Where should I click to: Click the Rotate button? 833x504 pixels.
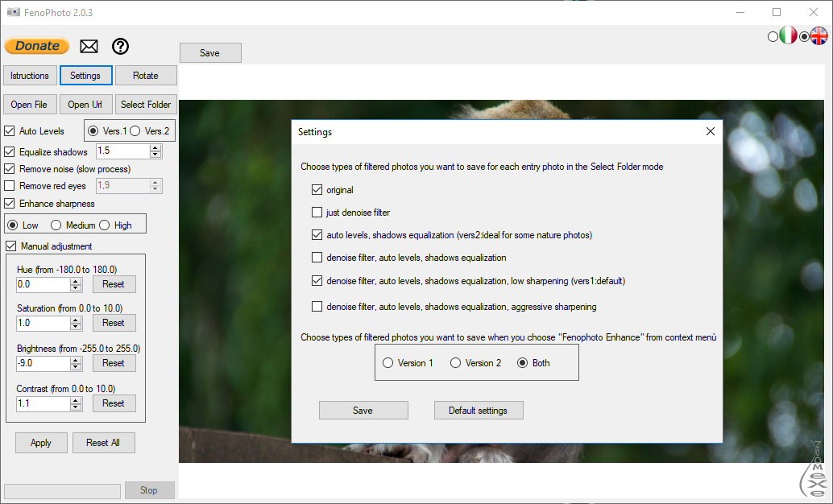pyautogui.click(x=146, y=76)
